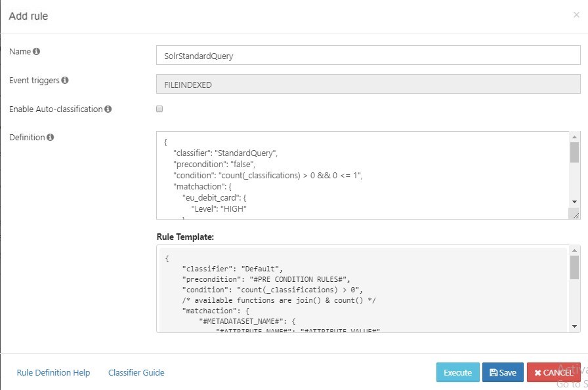The width and height of the screenshot is (588, 390).
Task: Open the Classifier Guide link
Action: click(x=136, y=372)
